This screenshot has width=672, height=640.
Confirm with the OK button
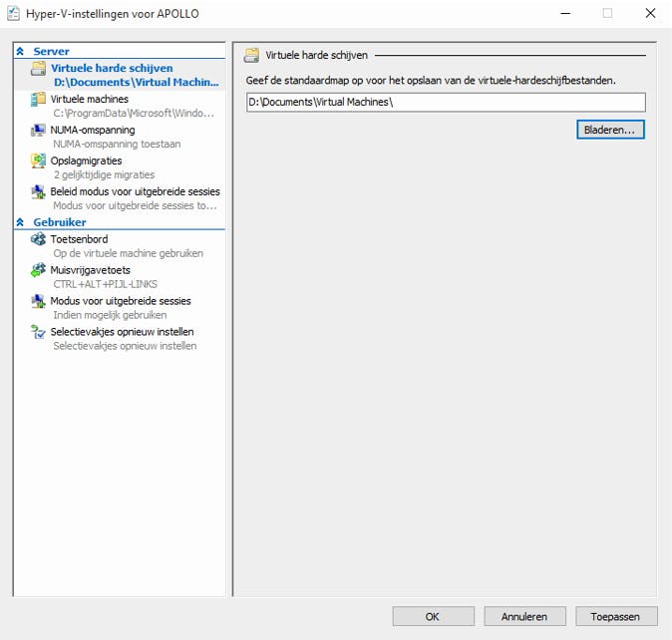(434, 616)
